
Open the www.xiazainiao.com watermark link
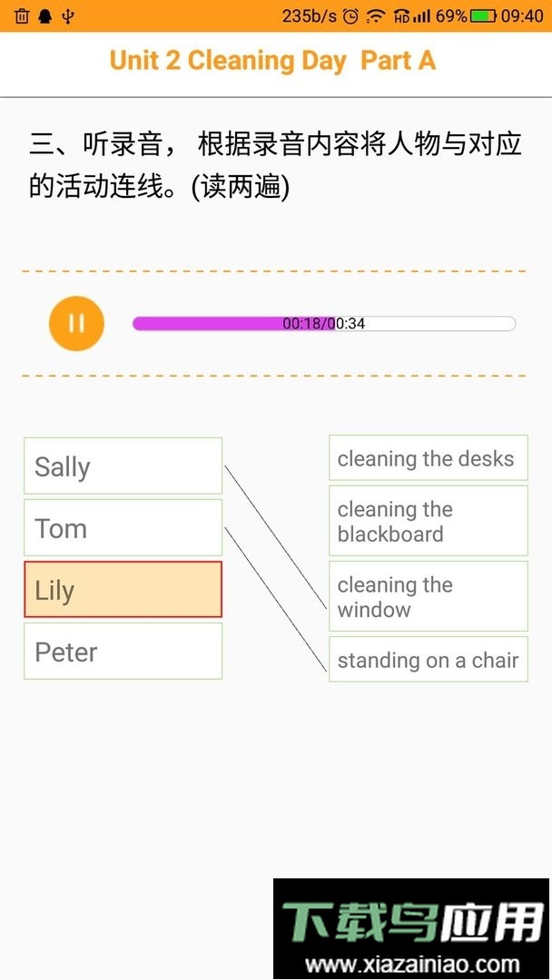click(x=413, y=965)
